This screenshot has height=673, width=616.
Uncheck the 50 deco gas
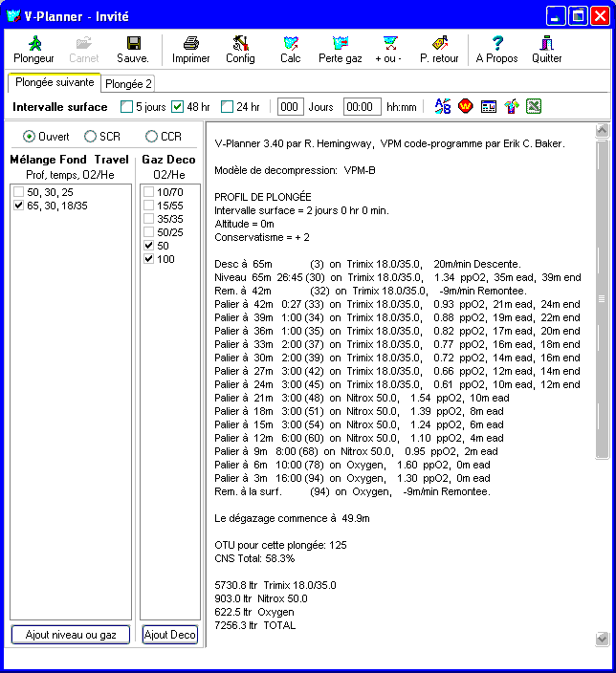click(x=148, y=246)
